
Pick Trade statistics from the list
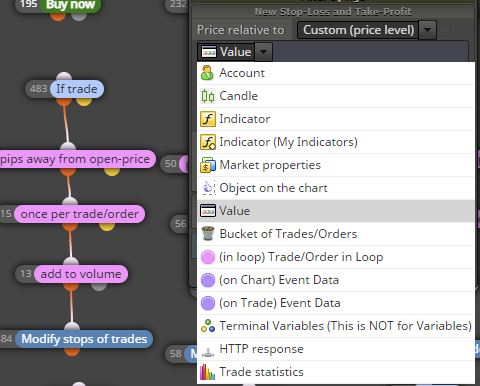(x=336, y=372)
